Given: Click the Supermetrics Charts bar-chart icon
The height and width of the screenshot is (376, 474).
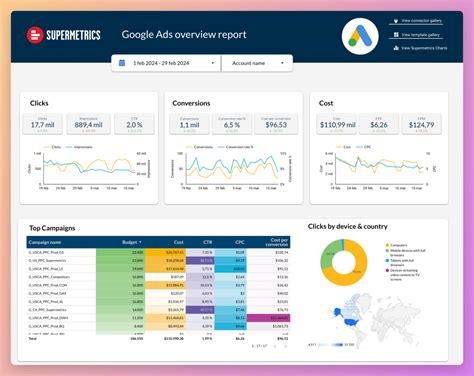Looking at the screenshot, I should pos(396,48).
